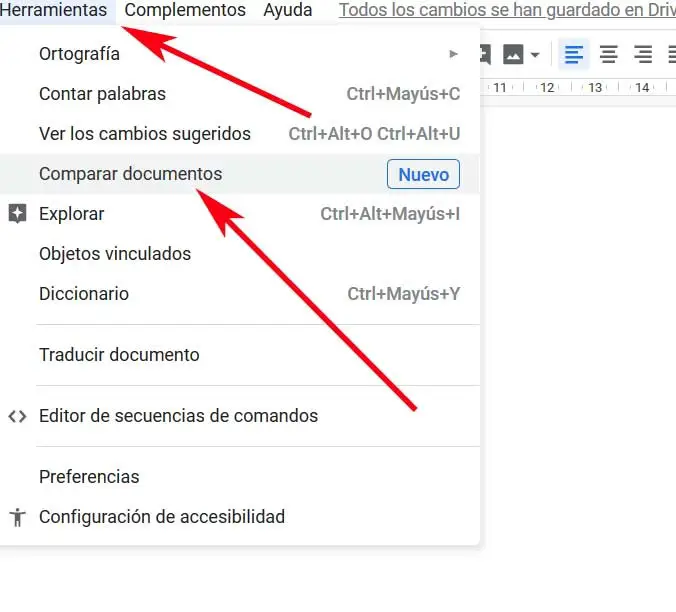Screen dimensions: 676x612
Task: Open Editor de secuencias de comandos
Action: [x=240, y=416]
